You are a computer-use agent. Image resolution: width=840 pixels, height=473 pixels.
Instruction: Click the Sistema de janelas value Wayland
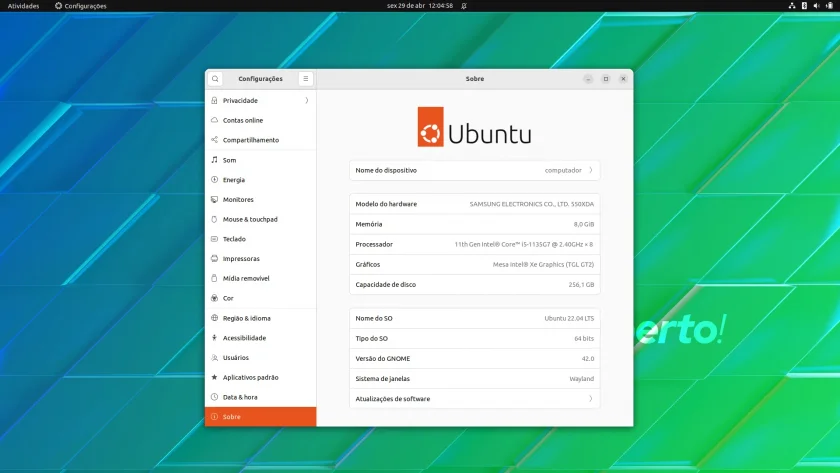pos(582,378)
